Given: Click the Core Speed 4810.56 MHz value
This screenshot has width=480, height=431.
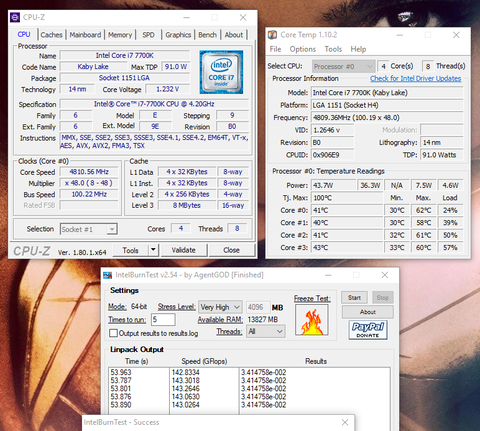Looking at the screenshot, I should coord(89,172).
